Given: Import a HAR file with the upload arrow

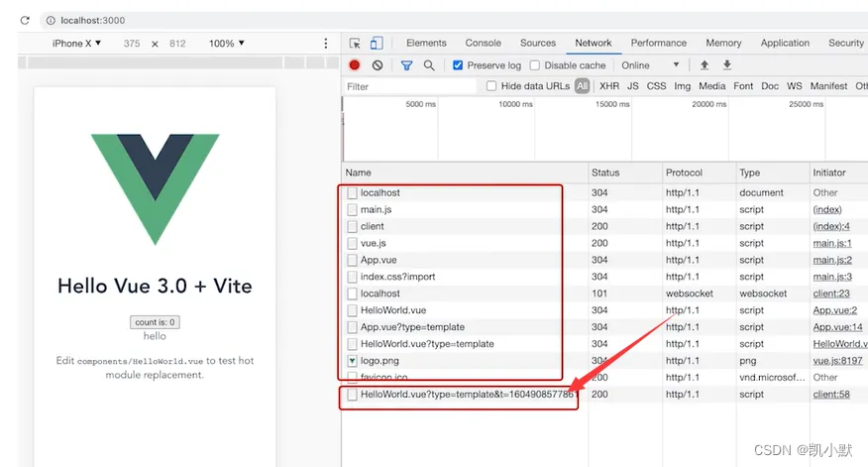Looking at the screenshot, I should click(x=705, y=65).
